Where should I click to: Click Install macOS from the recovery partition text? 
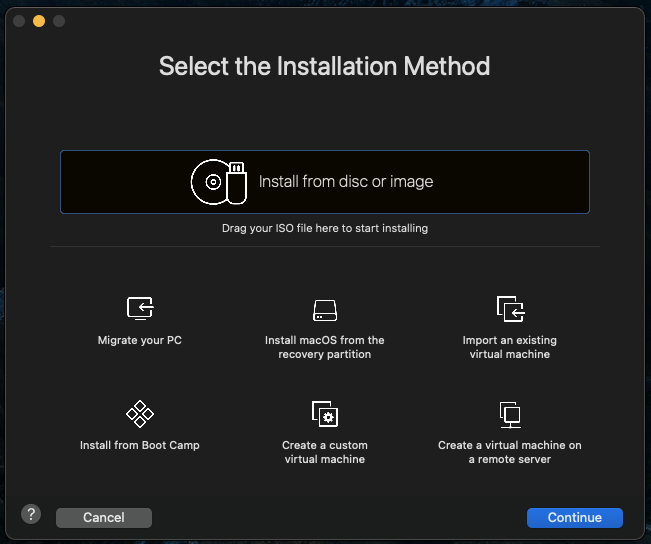pos(325,347)
